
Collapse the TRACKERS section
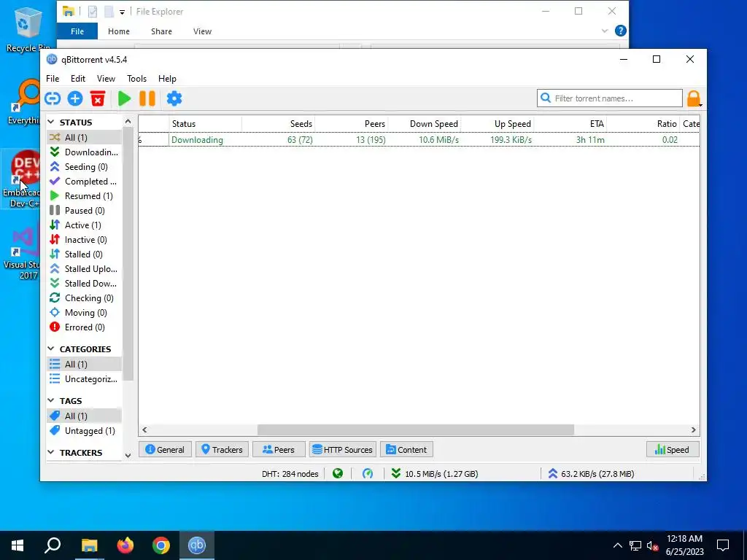(x=51, y=452)
